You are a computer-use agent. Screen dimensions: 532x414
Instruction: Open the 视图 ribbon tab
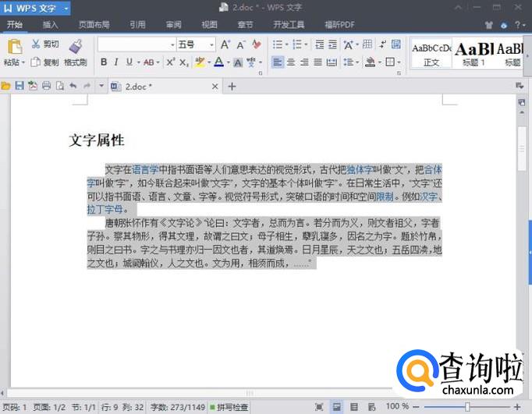click(x=209, y=25)
